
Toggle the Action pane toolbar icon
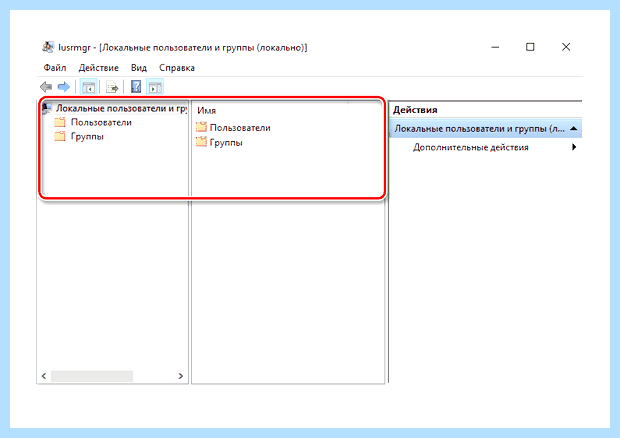coord(155,87)
